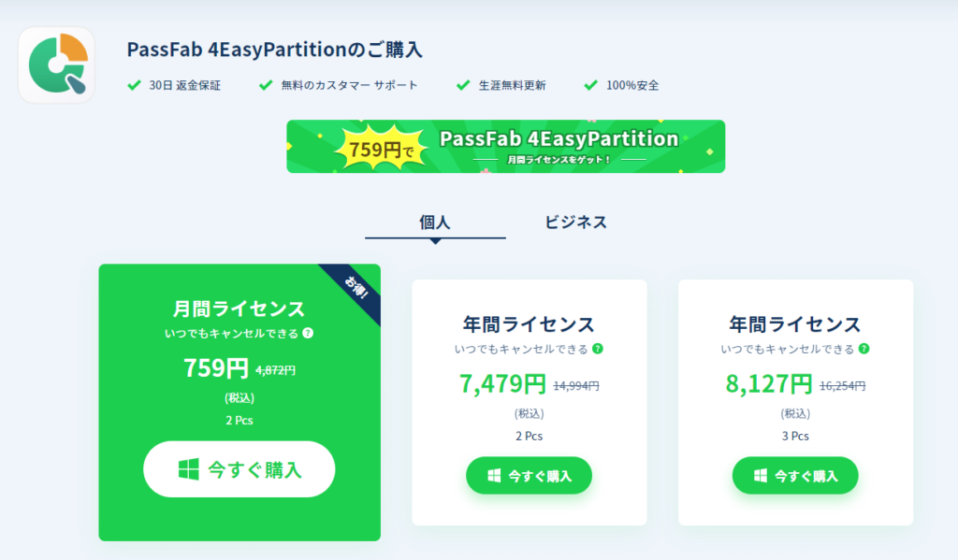Switch to the ビジネス tab
This screenshot has height=560, width=958.
point(573,222)
